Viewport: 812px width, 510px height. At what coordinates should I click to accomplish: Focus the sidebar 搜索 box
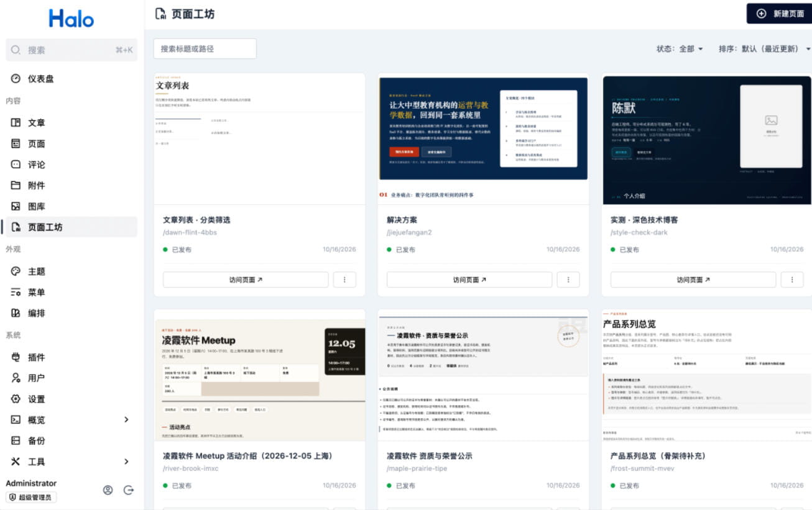(x=72, y=50)
